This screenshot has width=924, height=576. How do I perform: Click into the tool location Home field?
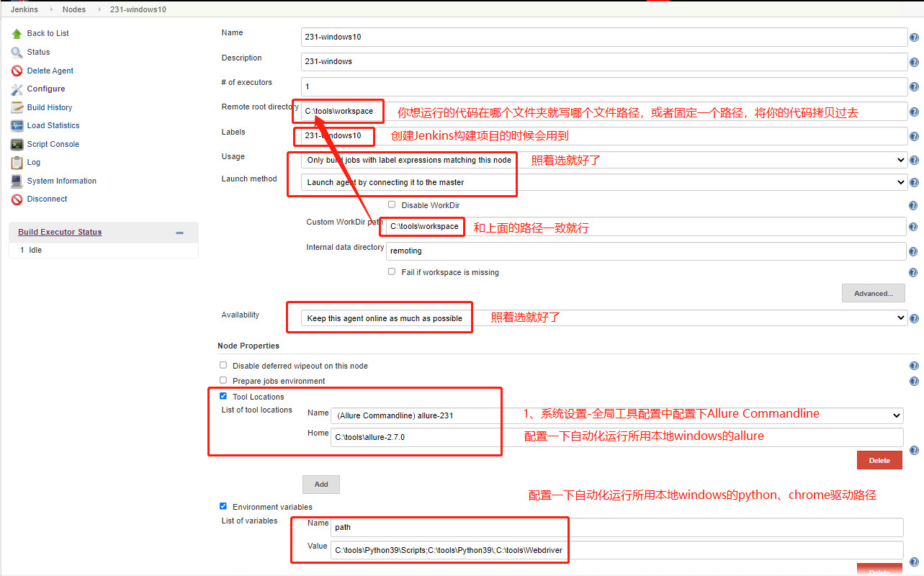coord(617,437)
